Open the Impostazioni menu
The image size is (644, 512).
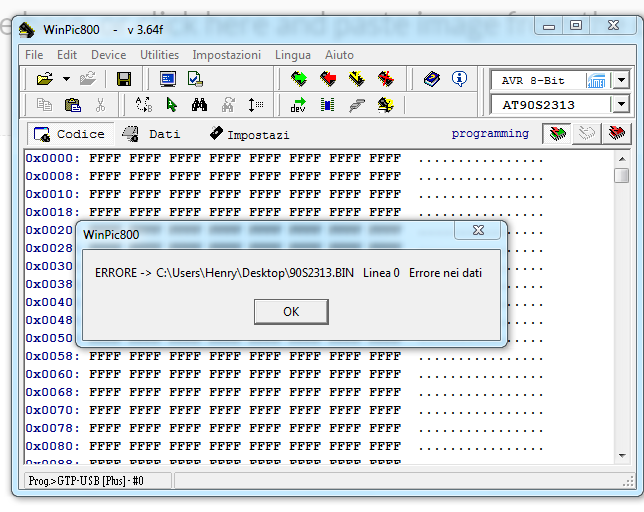point(227,55)
